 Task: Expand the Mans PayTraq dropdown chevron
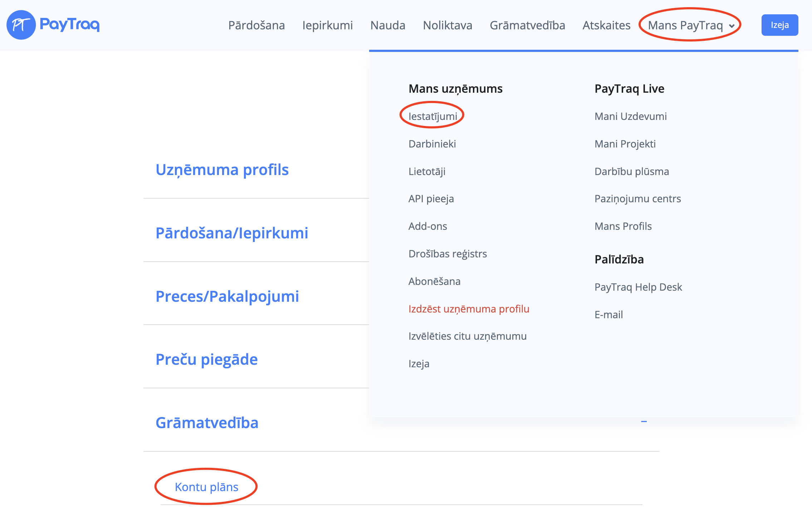732,26
